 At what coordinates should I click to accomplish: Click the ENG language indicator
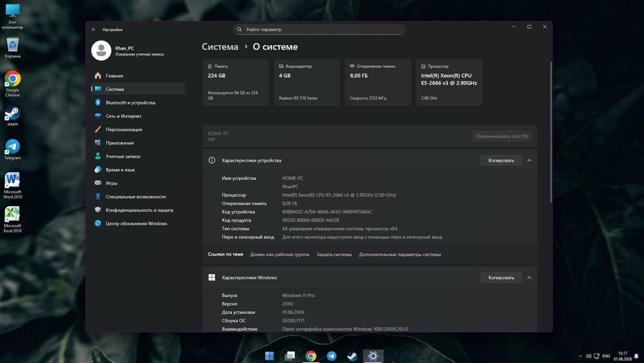606,356
